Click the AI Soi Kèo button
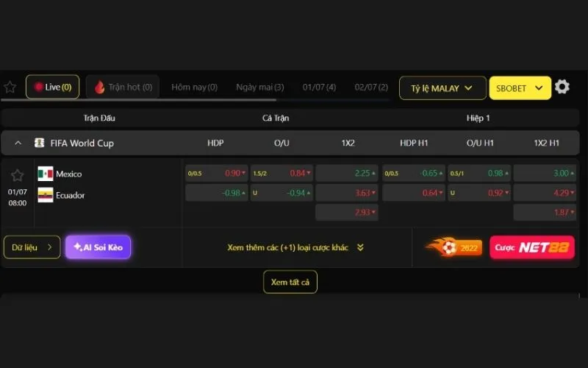Image resolution: width=588 pixels, height=368 pixels. click(x=98, y=247)
